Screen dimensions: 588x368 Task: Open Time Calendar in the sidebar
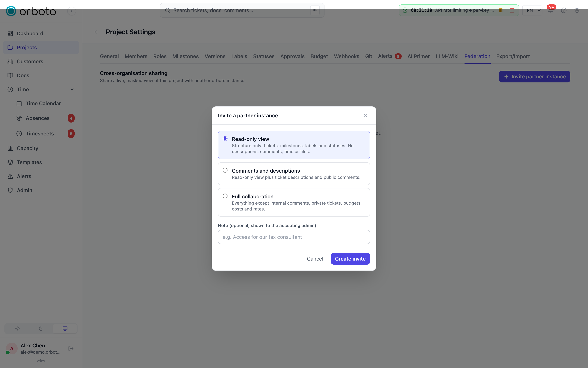[x=45, y=103]
